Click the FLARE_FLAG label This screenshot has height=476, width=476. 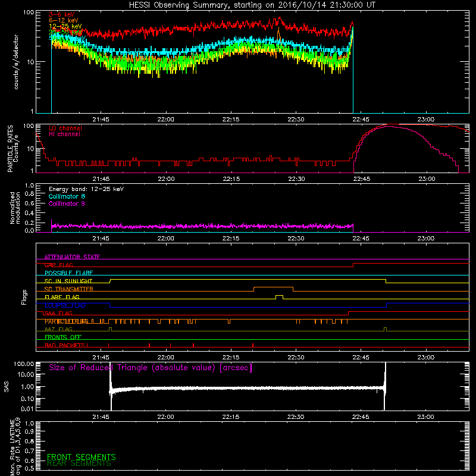point(62,297)
